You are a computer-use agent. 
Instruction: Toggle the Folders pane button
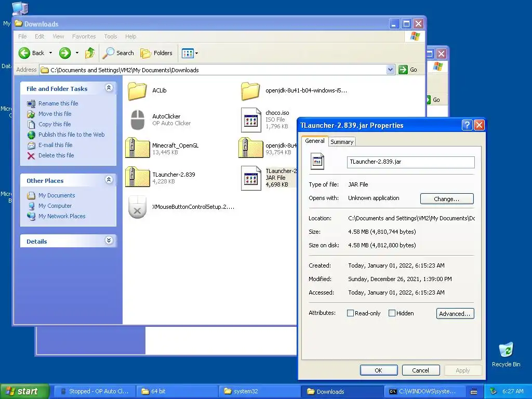point(156,53)
